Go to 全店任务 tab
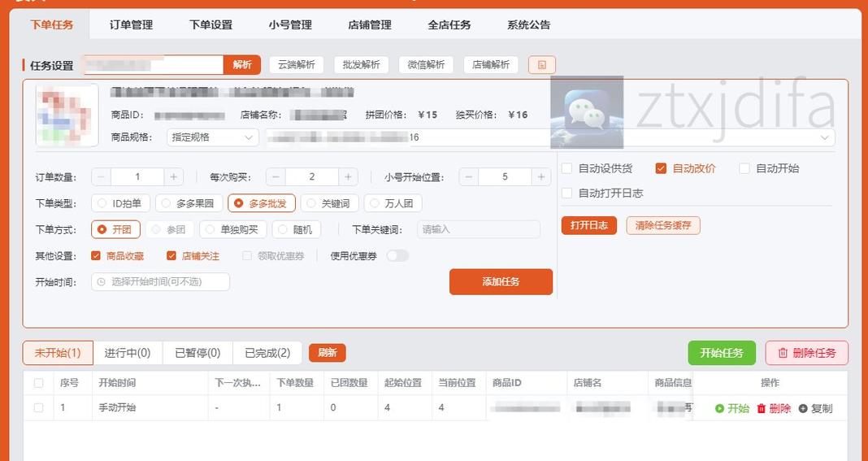 tap(449, 25)
